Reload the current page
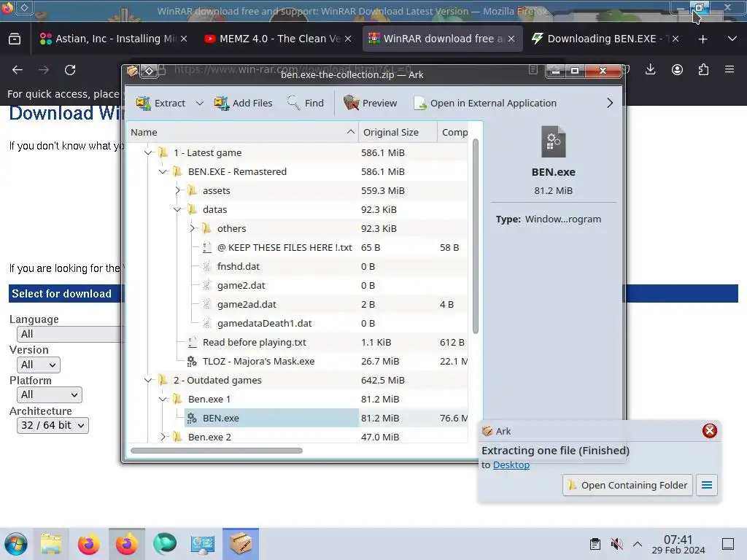The width and height of the screenshot is (747, 560). [70, 70]
